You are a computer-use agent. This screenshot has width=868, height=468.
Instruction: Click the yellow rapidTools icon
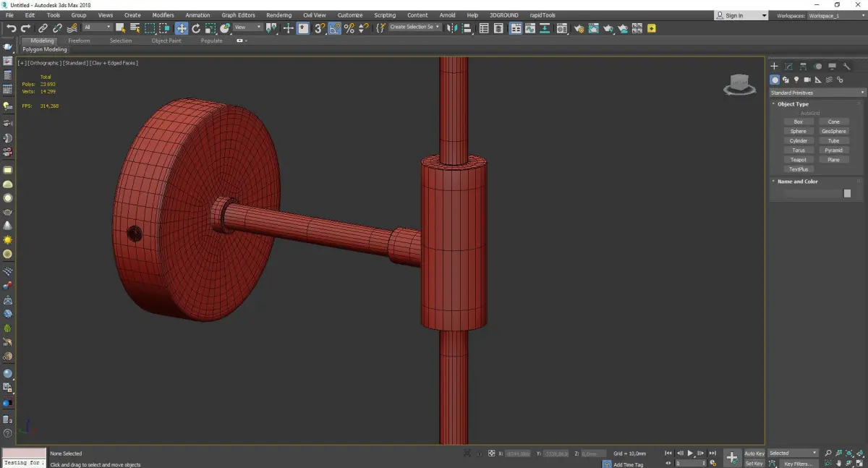(652, 28)
